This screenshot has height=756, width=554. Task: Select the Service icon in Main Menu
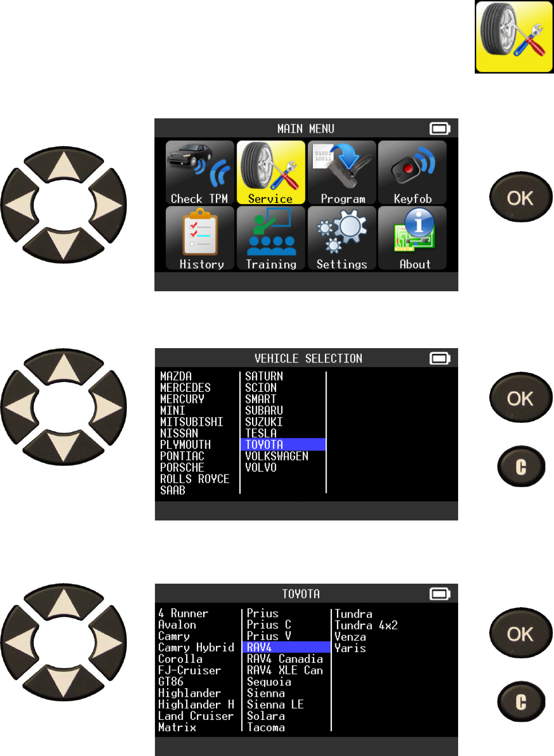[x=271, y=173]
